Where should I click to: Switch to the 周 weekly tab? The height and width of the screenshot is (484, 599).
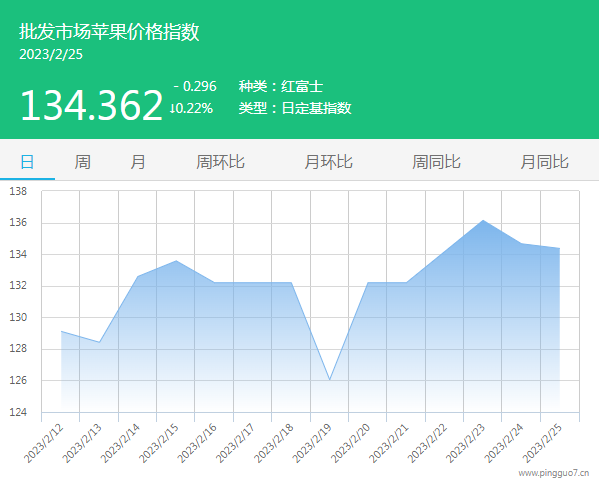(x=83, y=162)
